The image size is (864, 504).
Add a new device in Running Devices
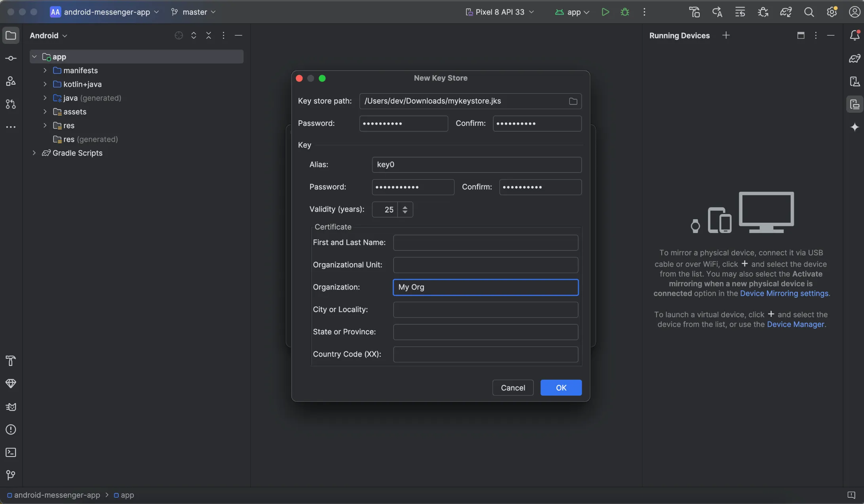(x=726, y=36)
